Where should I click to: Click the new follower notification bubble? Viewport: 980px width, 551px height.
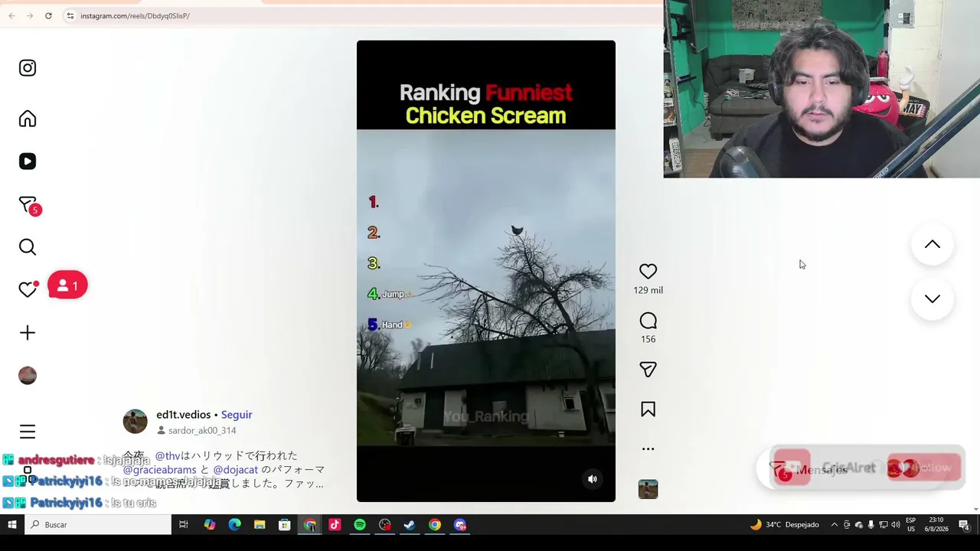(x=67, y=285)
